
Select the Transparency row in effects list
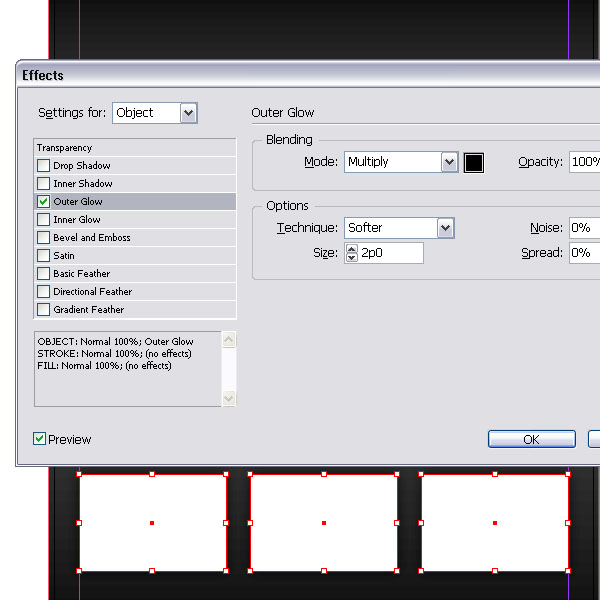(x=135, y=148)
